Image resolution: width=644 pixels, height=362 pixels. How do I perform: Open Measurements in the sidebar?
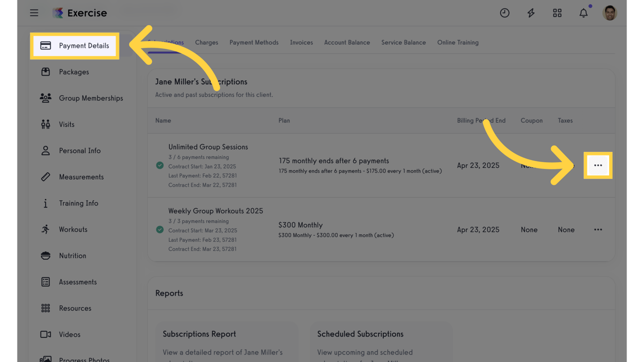[x=81, y=177]
